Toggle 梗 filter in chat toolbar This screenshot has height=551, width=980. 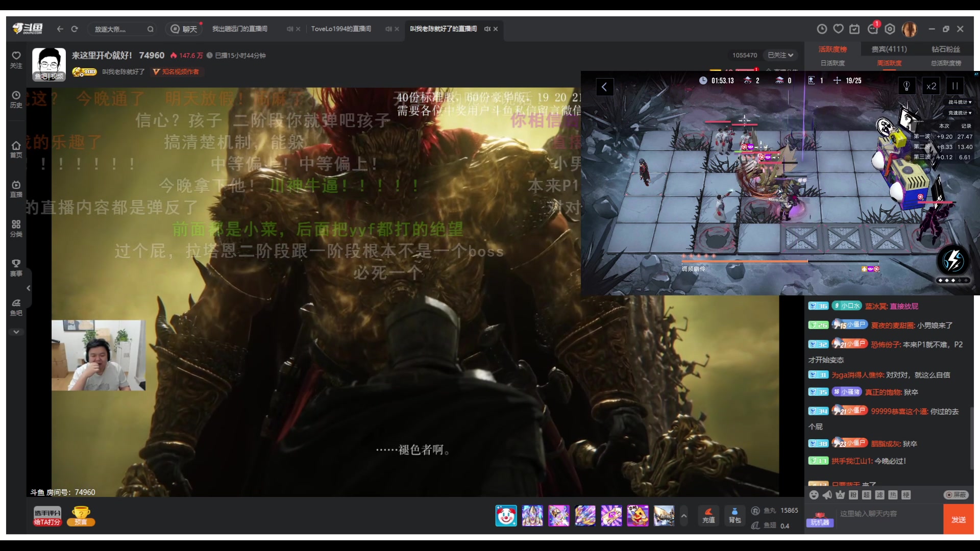click(906, 495)
